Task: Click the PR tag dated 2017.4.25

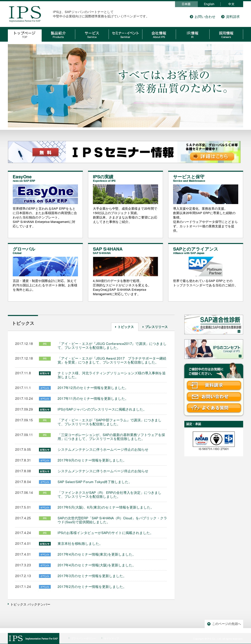Action: (45, 518)
